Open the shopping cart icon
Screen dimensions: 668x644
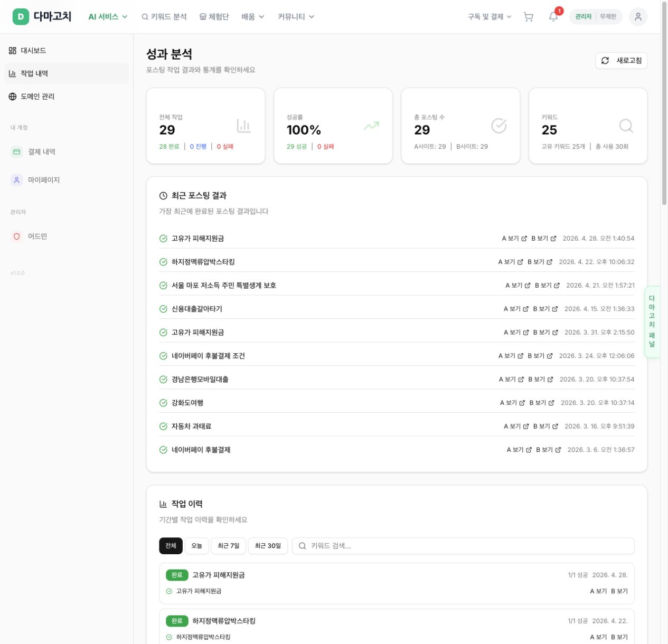528,17
